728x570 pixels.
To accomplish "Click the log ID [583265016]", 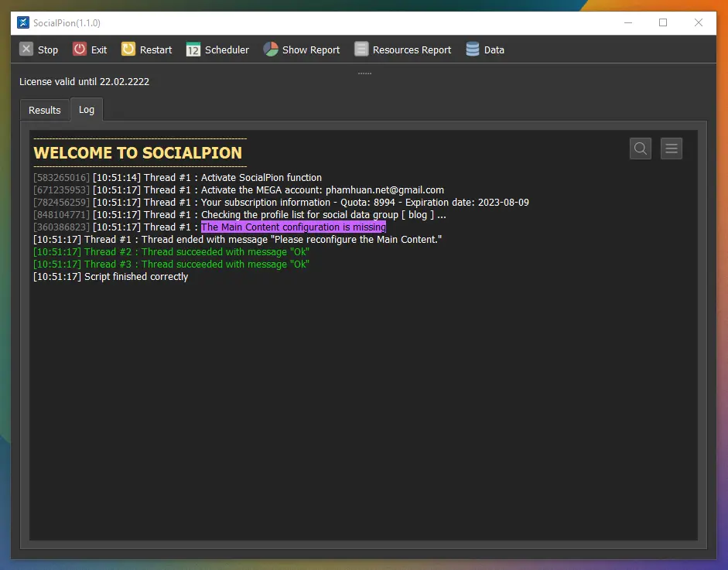I will [x=61, y=177].
